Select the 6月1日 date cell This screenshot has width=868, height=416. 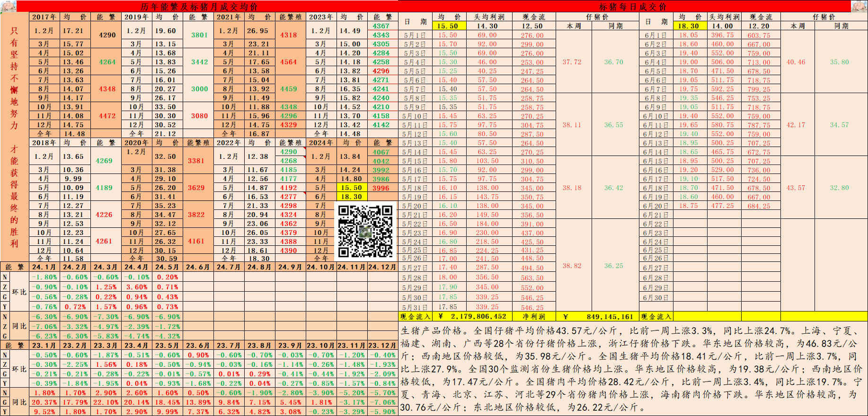pos(655,35)
